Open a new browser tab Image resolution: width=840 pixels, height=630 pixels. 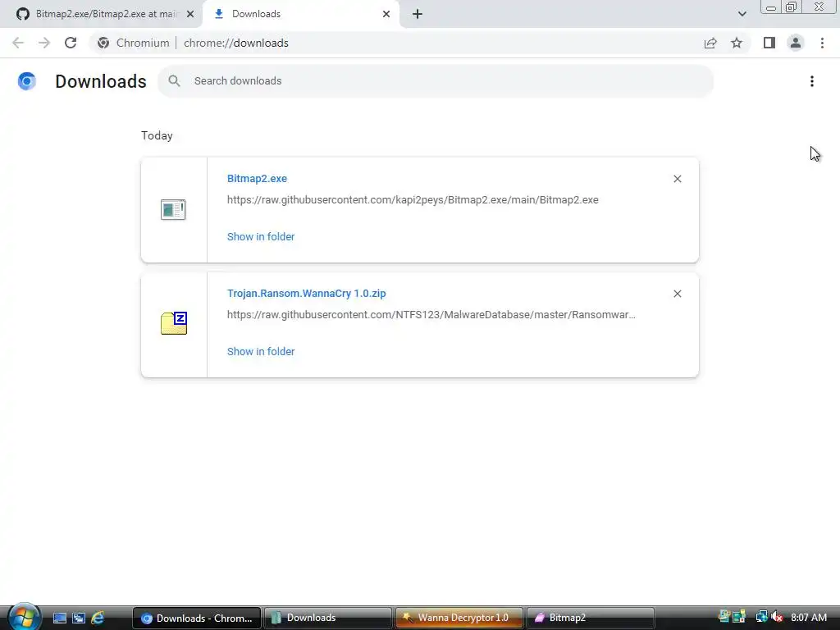pyautogui.click(x=418, y=14)
